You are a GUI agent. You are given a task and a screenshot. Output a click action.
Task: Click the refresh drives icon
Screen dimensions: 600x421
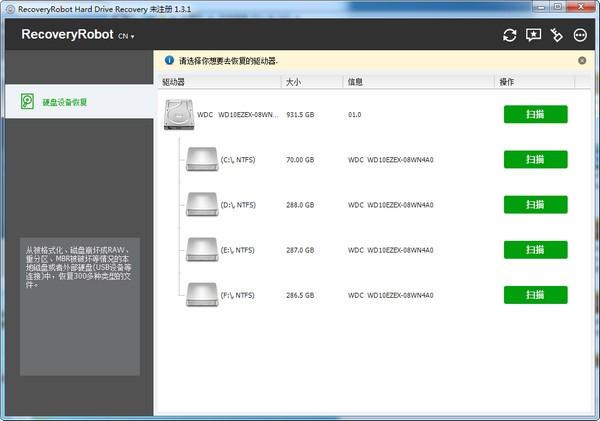click(x=509, y=35)
